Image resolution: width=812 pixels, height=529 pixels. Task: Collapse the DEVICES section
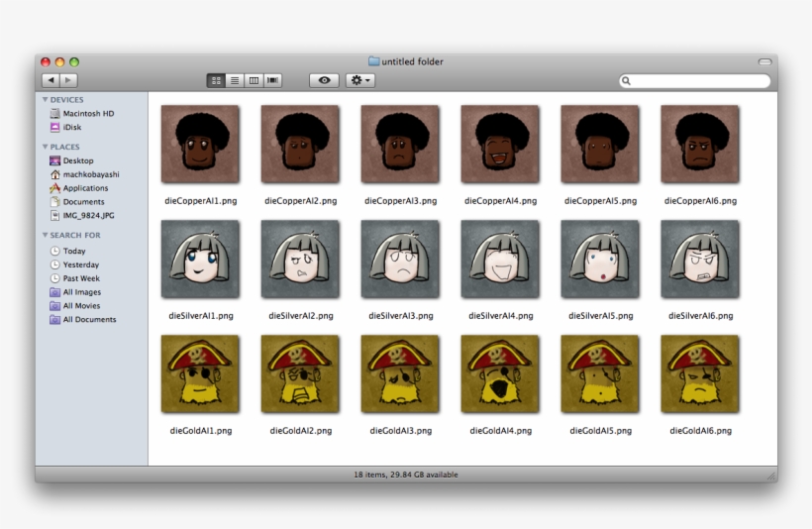pos(45,99)
